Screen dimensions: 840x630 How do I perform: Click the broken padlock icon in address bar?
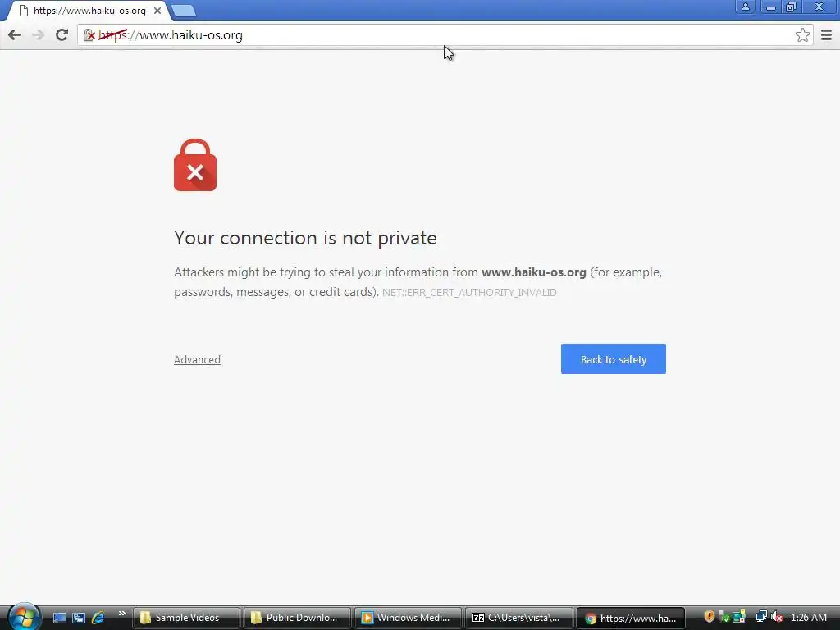[89, 35]
